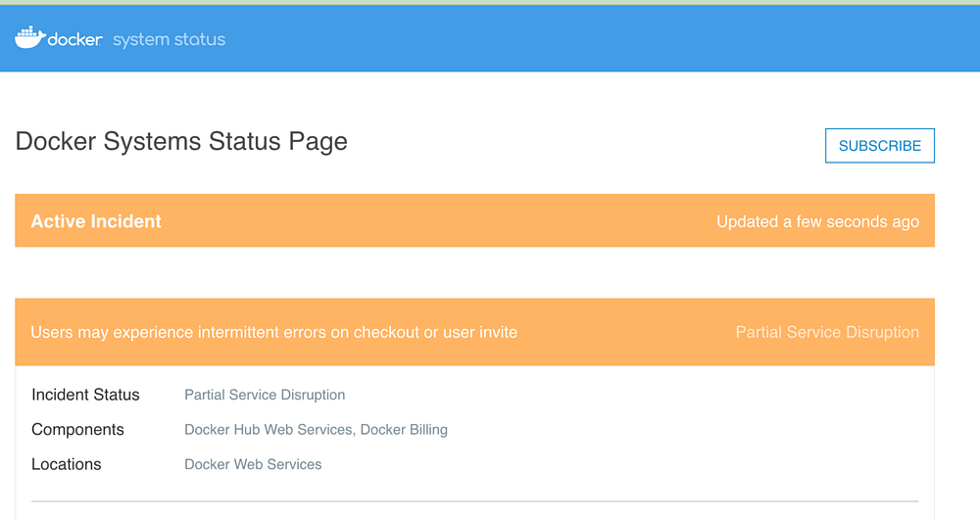Image resolution: width=980 pixels, height=520 pixels.
Task: Click 'Docker Hub Web Services, Docker Billing' value
Action: click(x=316, y=430)
